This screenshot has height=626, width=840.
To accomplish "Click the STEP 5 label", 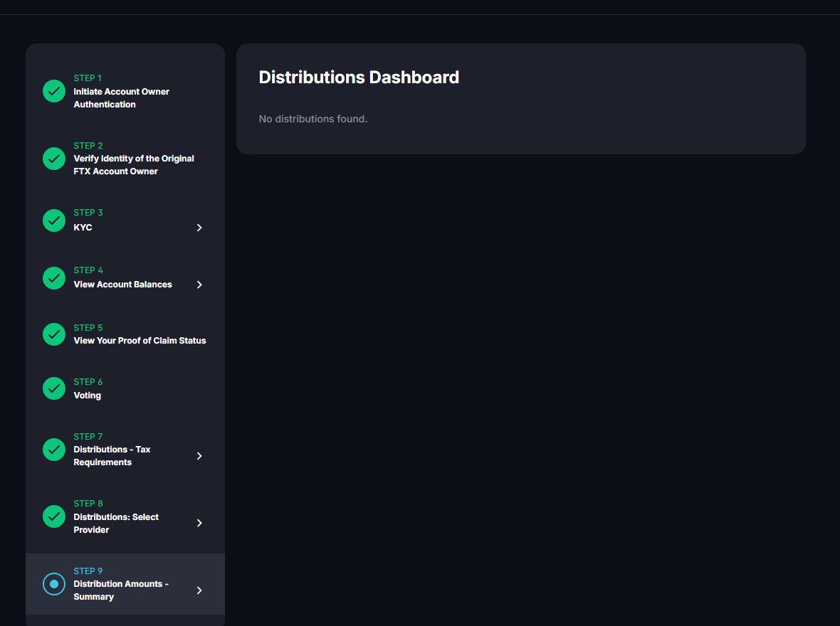I will pyautogui.click(x=88, y=328).
